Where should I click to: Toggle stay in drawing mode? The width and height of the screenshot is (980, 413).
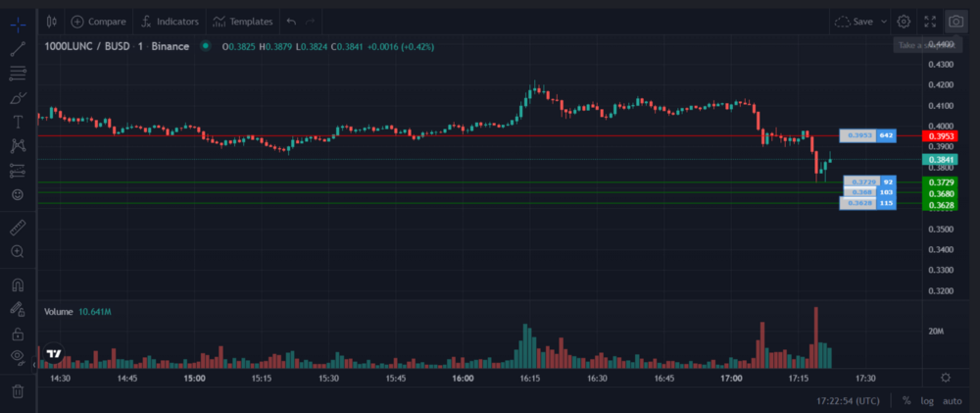pyautogui.click(x=18, y=308)
